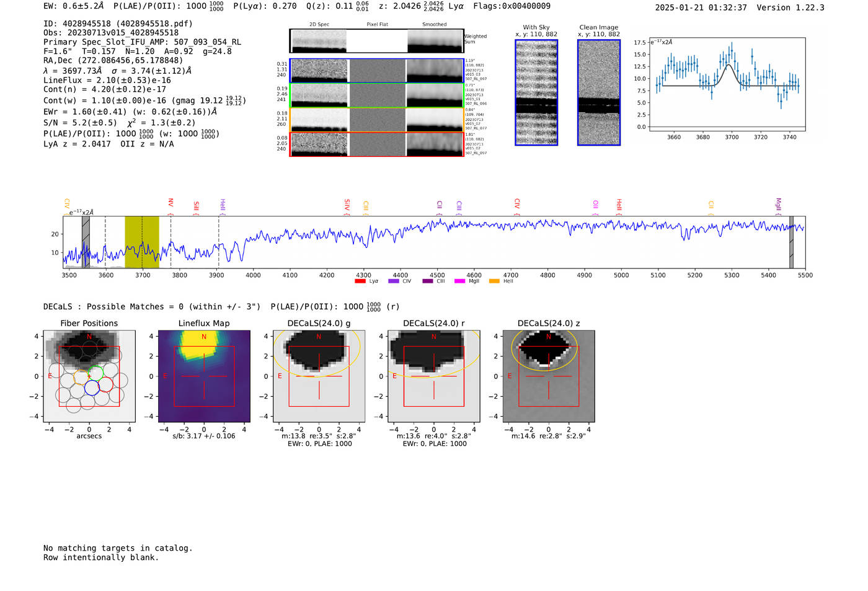Viewport: 868px width, 591px height.
Task: Select the green-bordered 2D fiber spectrum row
Action: [376, 95]
